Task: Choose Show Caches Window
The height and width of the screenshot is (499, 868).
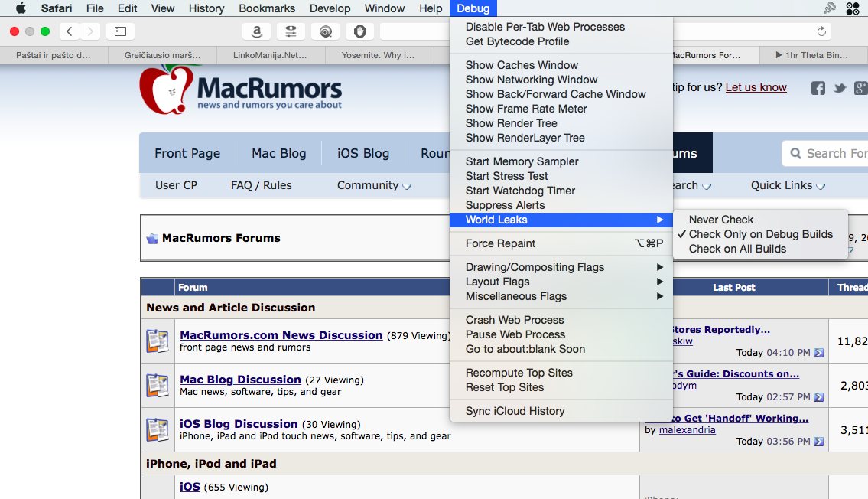Action: (561, 65)
